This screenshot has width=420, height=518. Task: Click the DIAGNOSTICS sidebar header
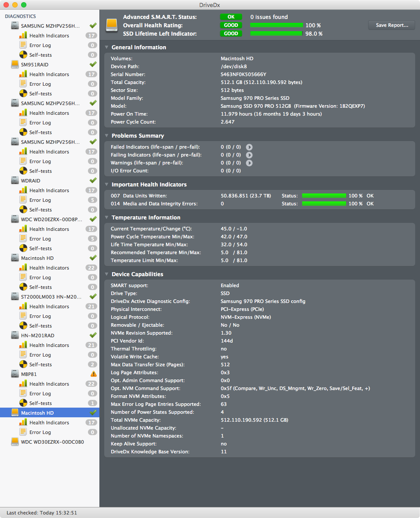[x=20, y=16]
